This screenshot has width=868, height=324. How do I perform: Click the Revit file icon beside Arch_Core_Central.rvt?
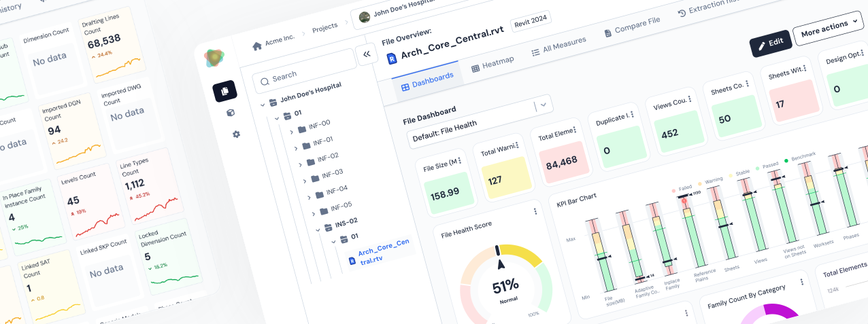392,59
